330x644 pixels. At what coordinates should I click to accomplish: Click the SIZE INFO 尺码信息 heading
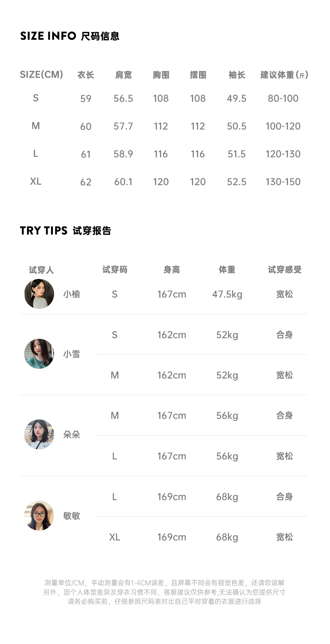70,36
